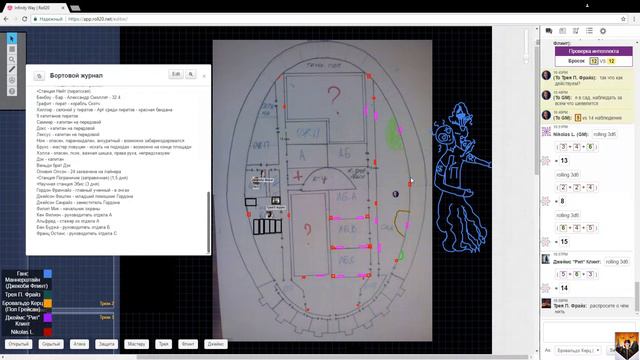Click the orange swatch beside Бровальдо Керц
Viewport: 640px width, 360px height.
click(48, 303)
